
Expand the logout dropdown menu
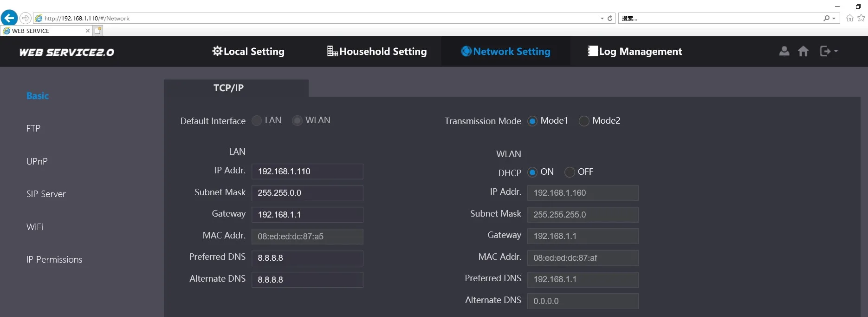pos(836,51)
